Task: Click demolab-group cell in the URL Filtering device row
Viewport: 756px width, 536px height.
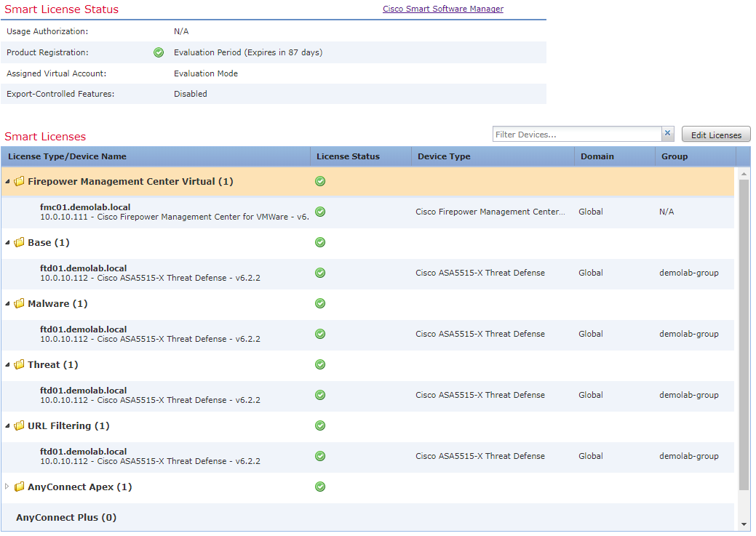Action: coord(689,456)
